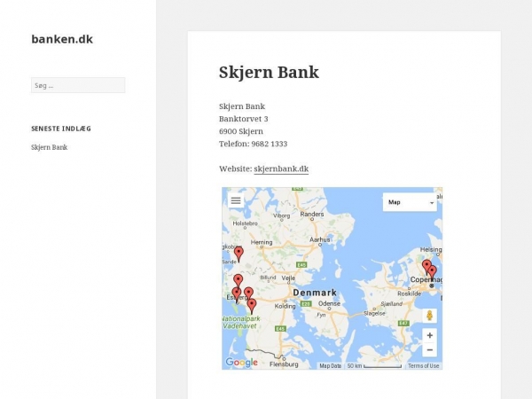Click the Telefon: 9682 1333 text

[253, 144]
